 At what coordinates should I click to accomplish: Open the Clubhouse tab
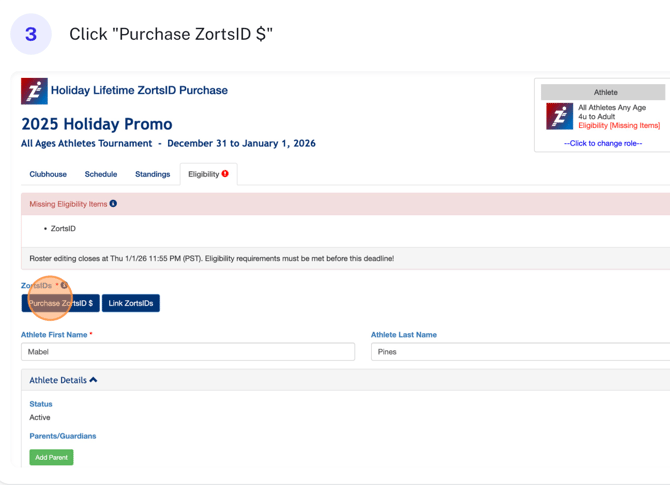[48, 174]
